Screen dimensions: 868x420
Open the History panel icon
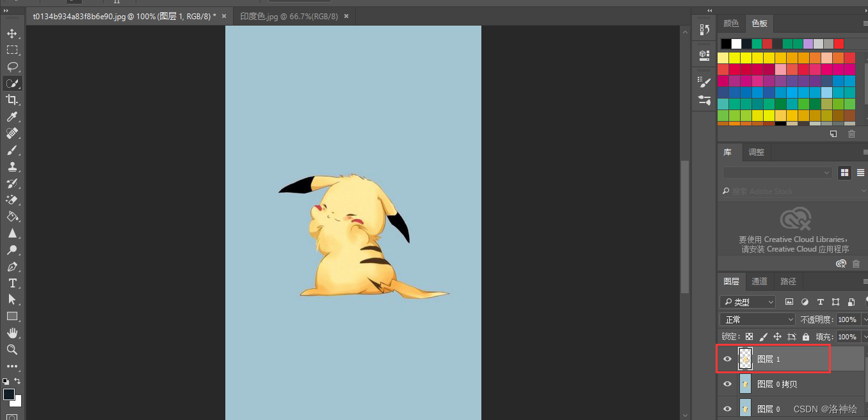(x=705, y=29)
